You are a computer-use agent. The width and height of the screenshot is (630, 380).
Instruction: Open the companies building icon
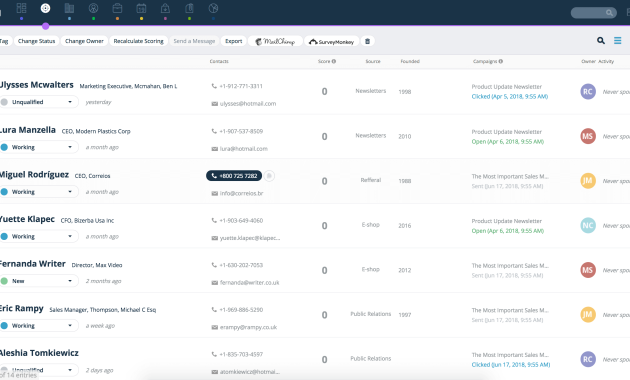(70, 8)
